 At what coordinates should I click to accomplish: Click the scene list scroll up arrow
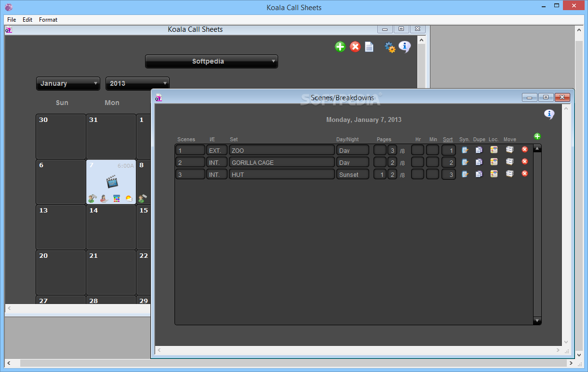(x=537, y=148)
